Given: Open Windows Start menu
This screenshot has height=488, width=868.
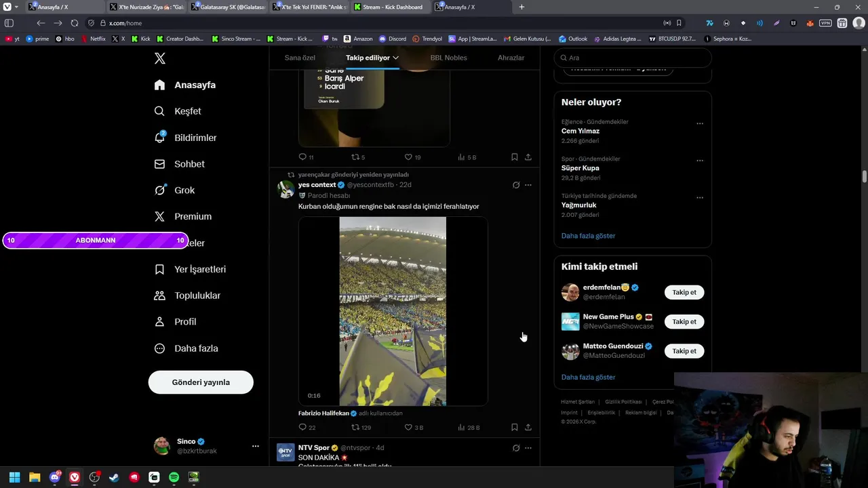Looking at the screenshot, I should 14,477.
